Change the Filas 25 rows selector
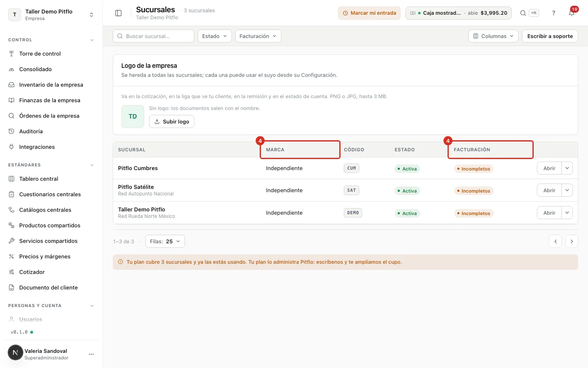Viewport: 588px width, 368px height. [165, 241]
